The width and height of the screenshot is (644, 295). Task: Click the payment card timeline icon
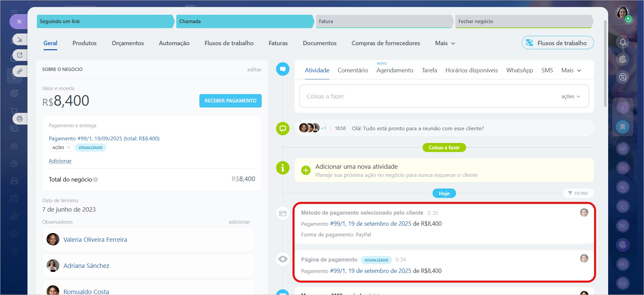click(283, 213)
